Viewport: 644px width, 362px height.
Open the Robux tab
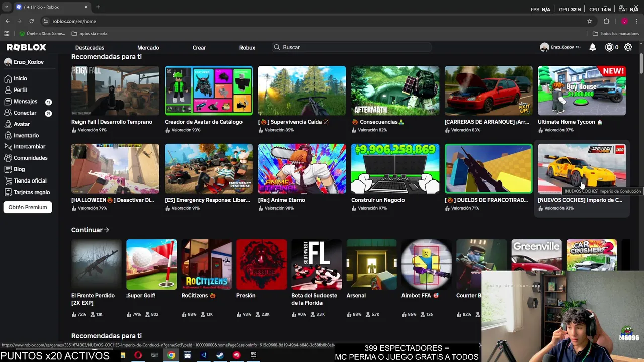[x=247, y=48]
